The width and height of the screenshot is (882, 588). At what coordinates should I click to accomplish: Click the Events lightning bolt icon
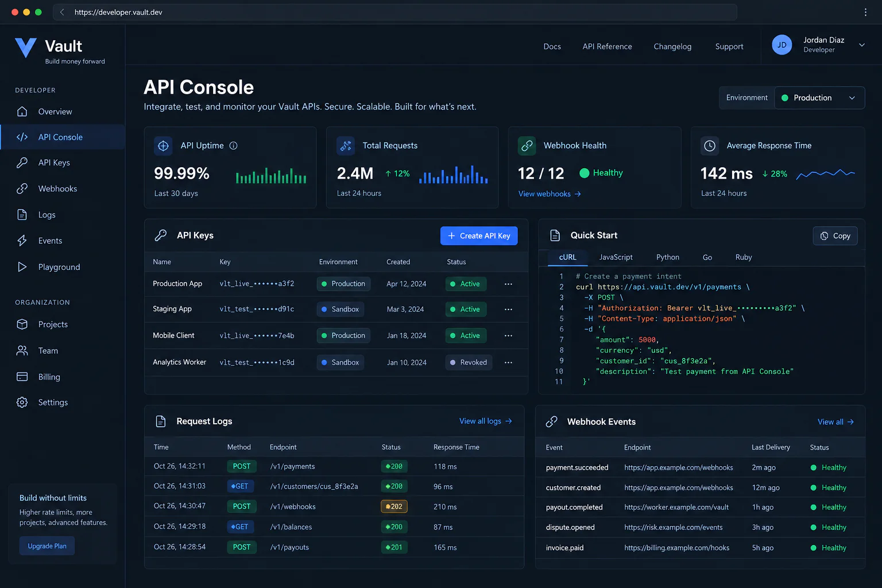pyautogui.click(x=22, y=241)
